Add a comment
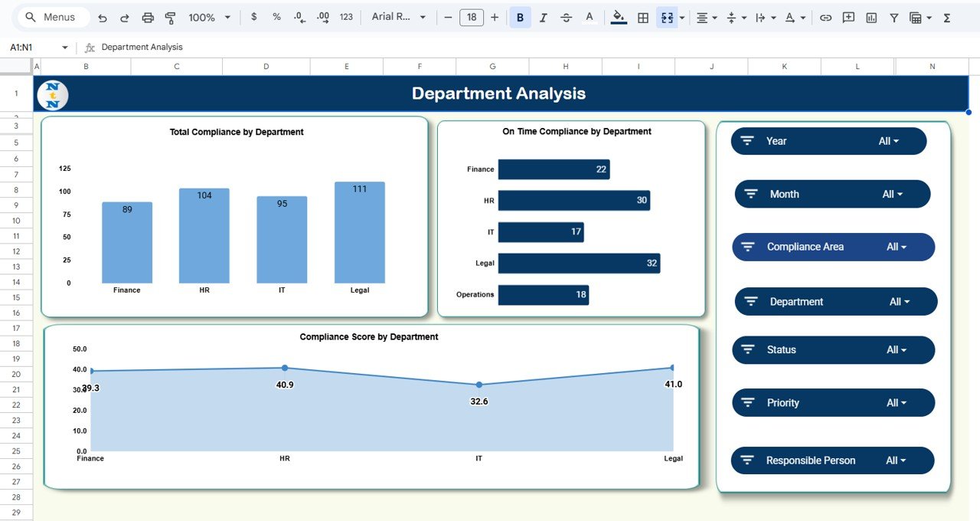Image resolution: width=980 pixels, height=521 pixels. click(x=848, y=16)
